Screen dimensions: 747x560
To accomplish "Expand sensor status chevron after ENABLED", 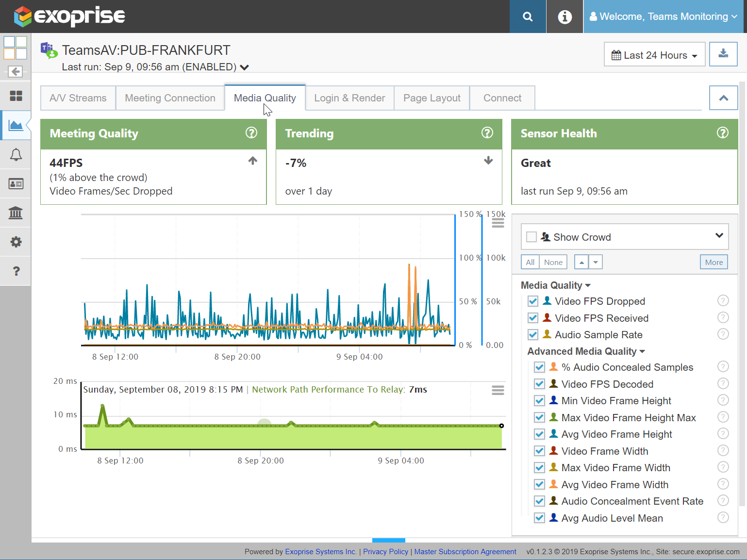I will click(x=244, y=67).
